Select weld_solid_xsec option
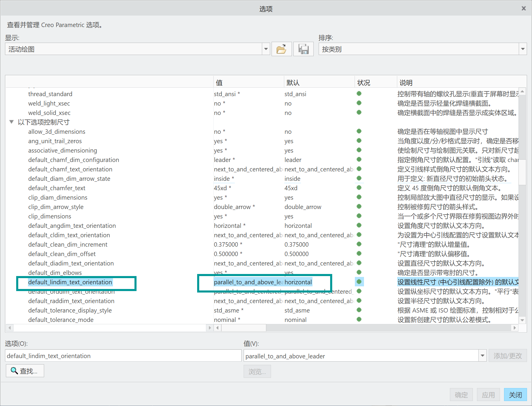 tap(49, 113)
